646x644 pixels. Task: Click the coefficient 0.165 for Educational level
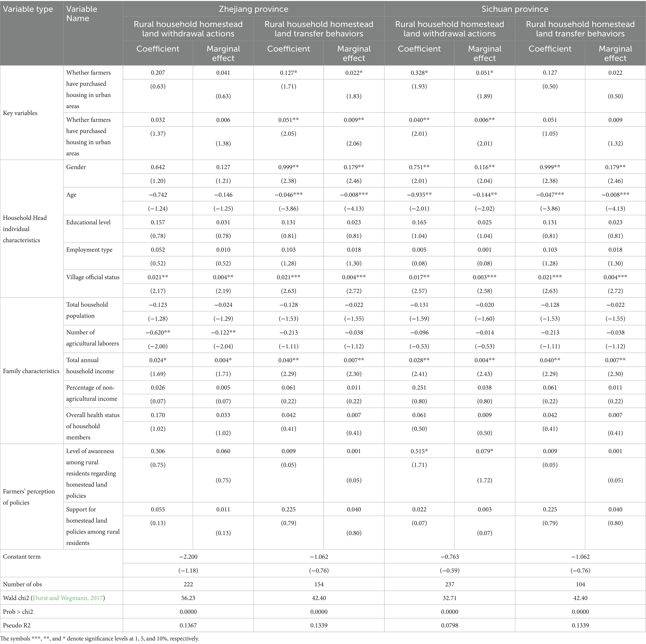(x=419, y=222)
